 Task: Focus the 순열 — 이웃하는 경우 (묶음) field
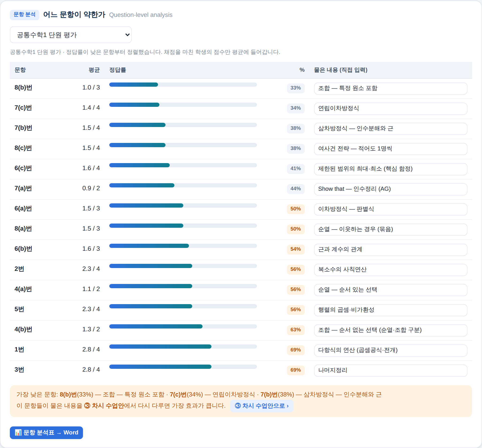pos(390,229)
